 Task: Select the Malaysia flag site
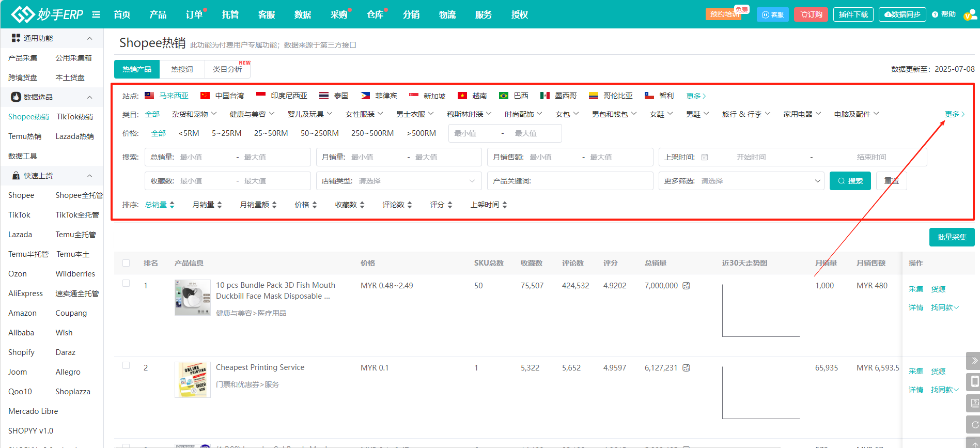[149, 96]
